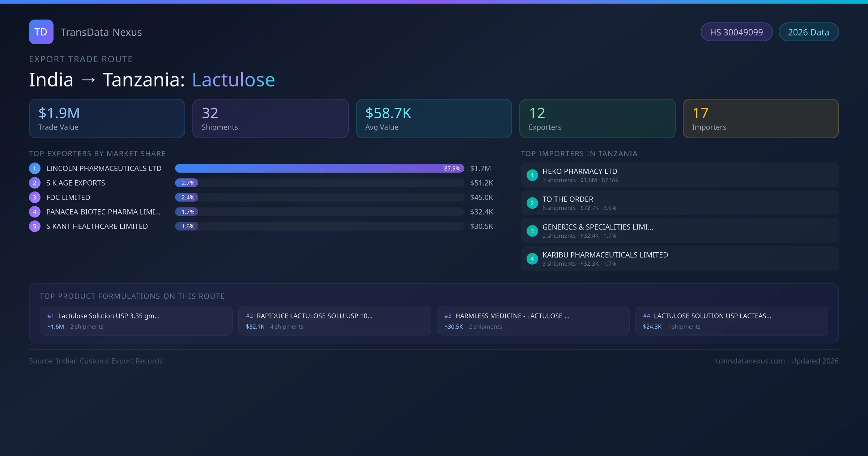This screenshot has width=868, height=456.
Task: Click Lincoln Pharmaceuticals 87.9% market share bar
Action: [x=319, y=168]
